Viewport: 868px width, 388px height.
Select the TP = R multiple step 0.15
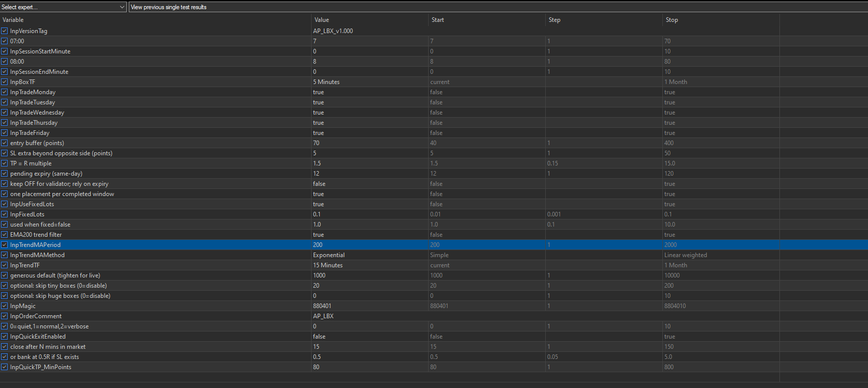pos(553,163)
